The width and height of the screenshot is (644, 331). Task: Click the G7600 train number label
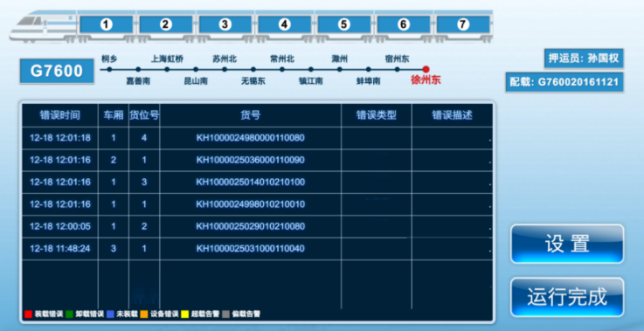click(57, 71)
